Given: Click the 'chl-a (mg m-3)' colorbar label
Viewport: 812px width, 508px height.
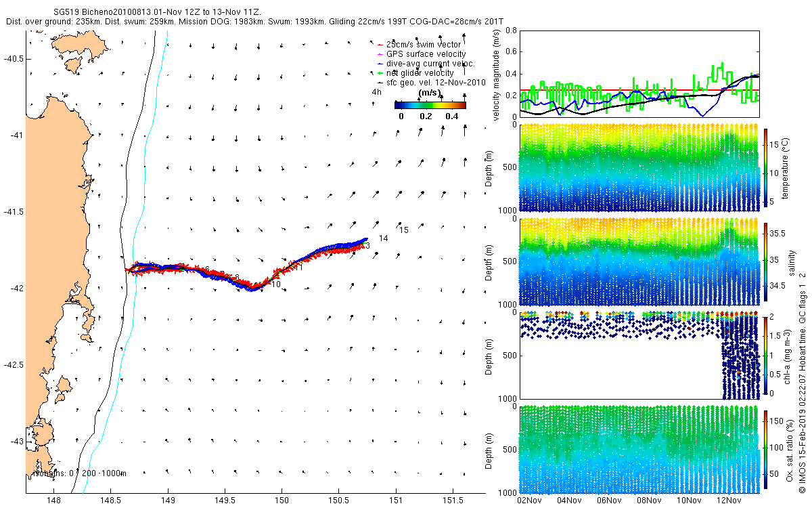Looking at the screenshot, I should [788, 356].
